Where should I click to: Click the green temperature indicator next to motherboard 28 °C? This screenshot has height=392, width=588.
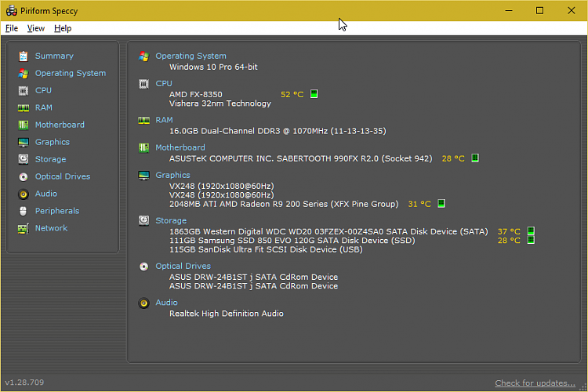475,158
